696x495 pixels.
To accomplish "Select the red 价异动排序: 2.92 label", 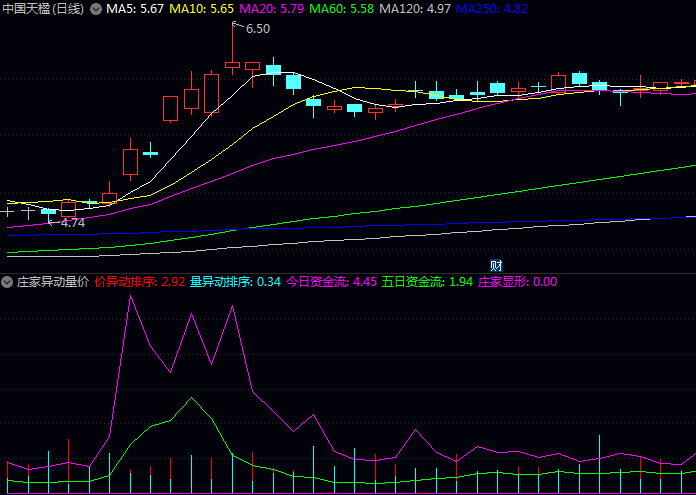I will (140, 282).
